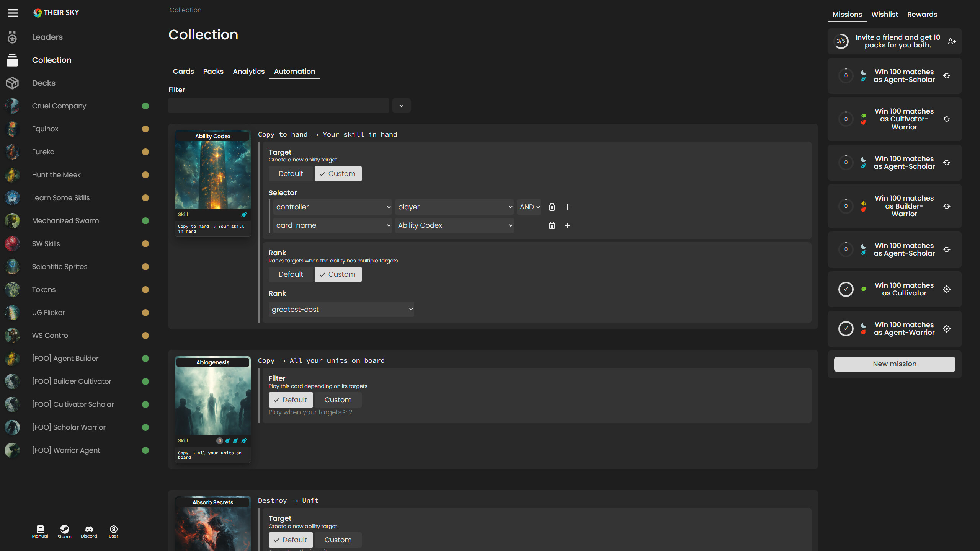This screenshot has height=551, width=980.
Task: Set Absorb Secrets target to Default
Action: (x=291, y=540)
